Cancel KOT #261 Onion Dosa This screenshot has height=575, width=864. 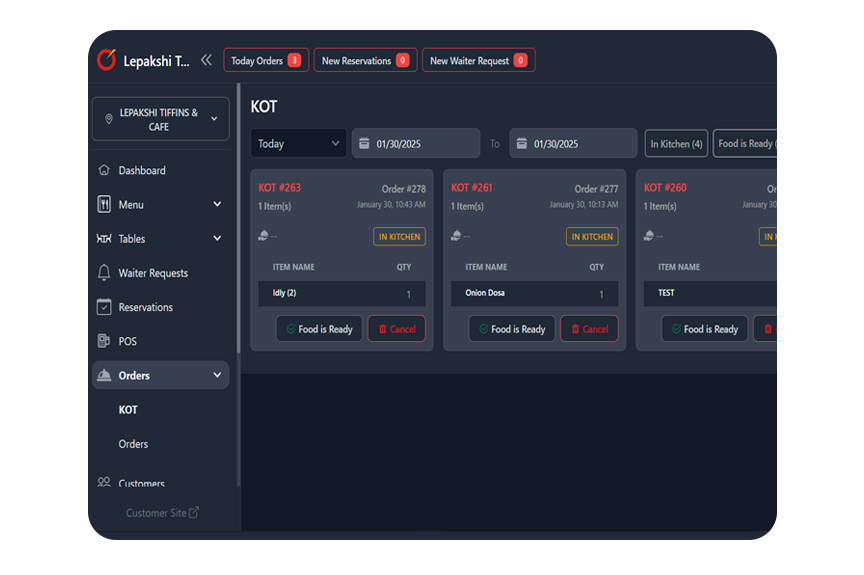coord(589,329)
